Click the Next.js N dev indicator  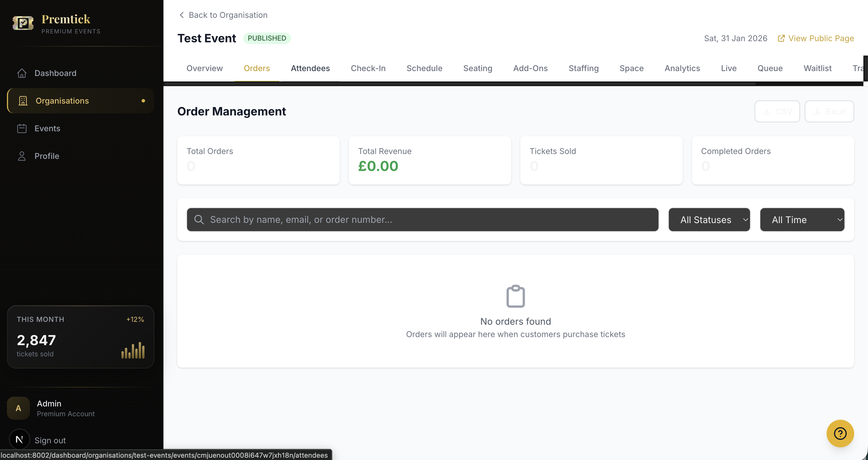[x=19, y=440]
